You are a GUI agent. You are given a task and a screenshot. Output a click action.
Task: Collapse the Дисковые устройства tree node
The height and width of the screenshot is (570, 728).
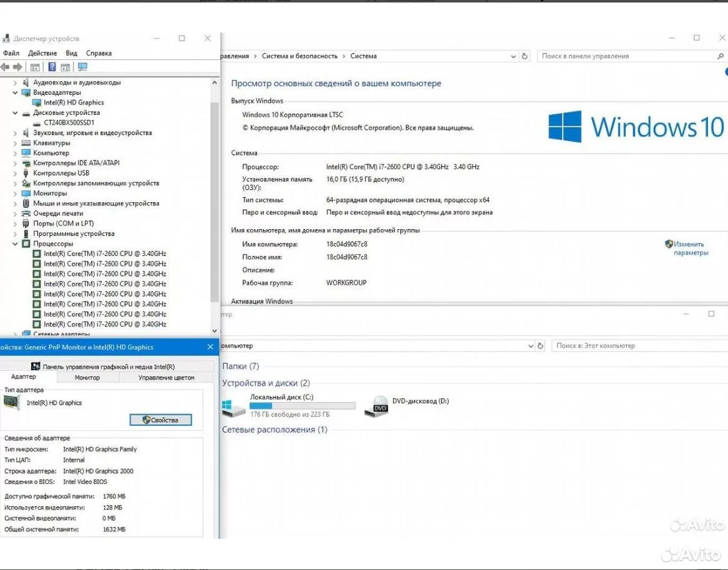tap(16, 112)
